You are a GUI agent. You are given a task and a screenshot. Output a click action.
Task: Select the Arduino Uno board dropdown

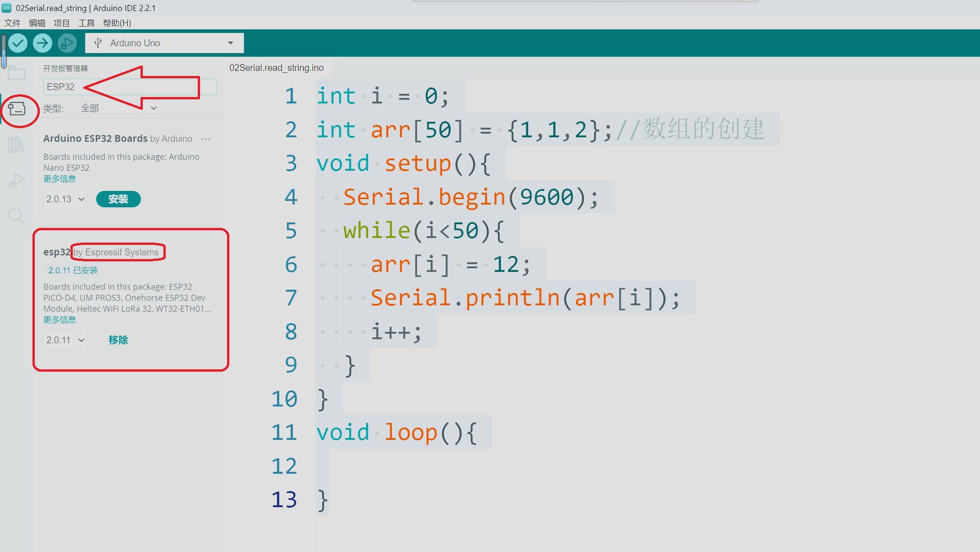pyautogui.click(x=164, y=43)
